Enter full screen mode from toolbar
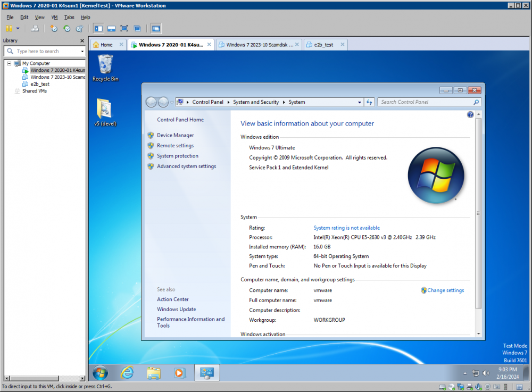 coord(124,28)
